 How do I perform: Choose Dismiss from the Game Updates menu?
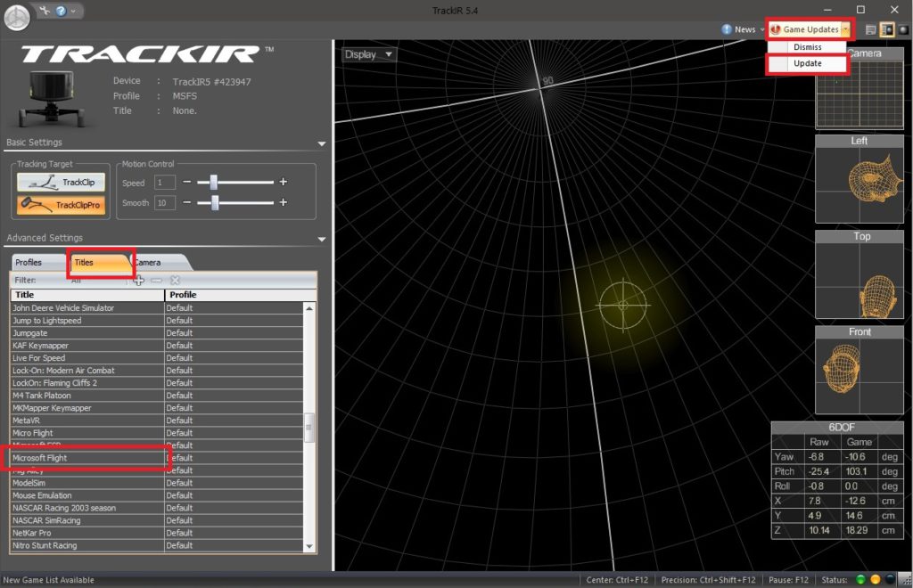click(807, 47)
